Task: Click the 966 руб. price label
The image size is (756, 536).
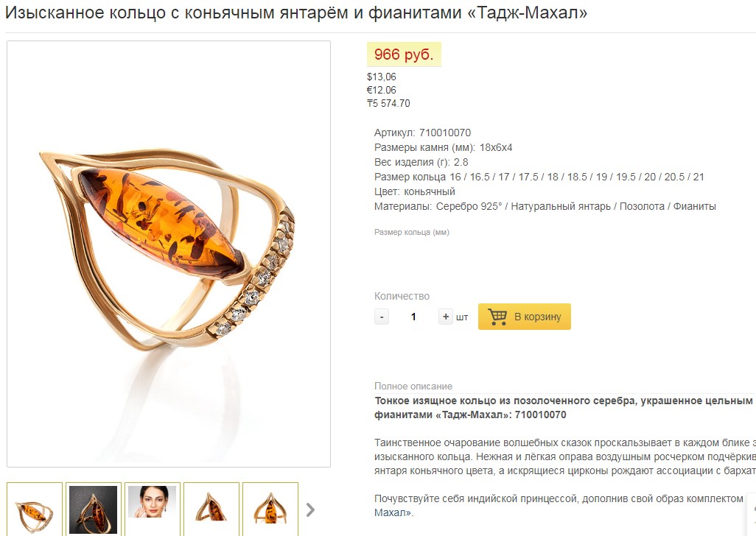Action: [404, 54]
